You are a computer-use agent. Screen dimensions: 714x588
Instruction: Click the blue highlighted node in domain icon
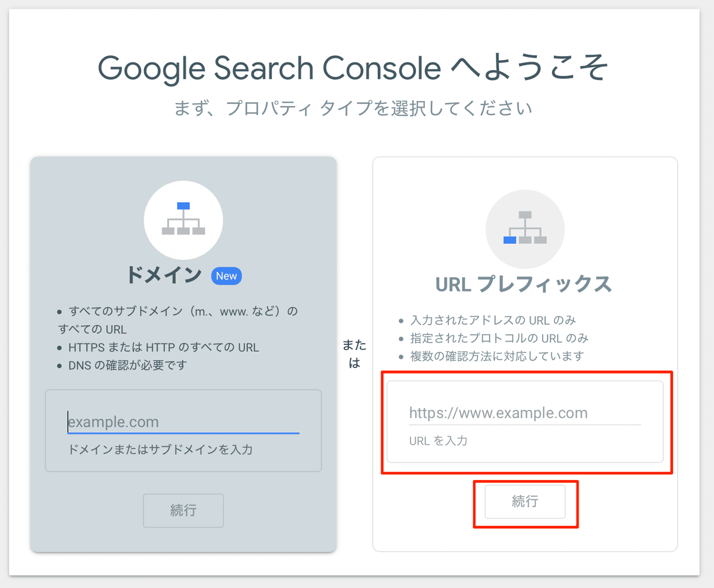pos(183,205)
